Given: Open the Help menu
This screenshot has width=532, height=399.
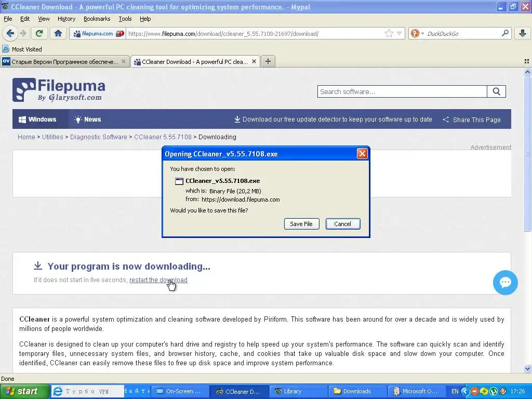Looking at the screenshot, I should [x=145, y=19].
